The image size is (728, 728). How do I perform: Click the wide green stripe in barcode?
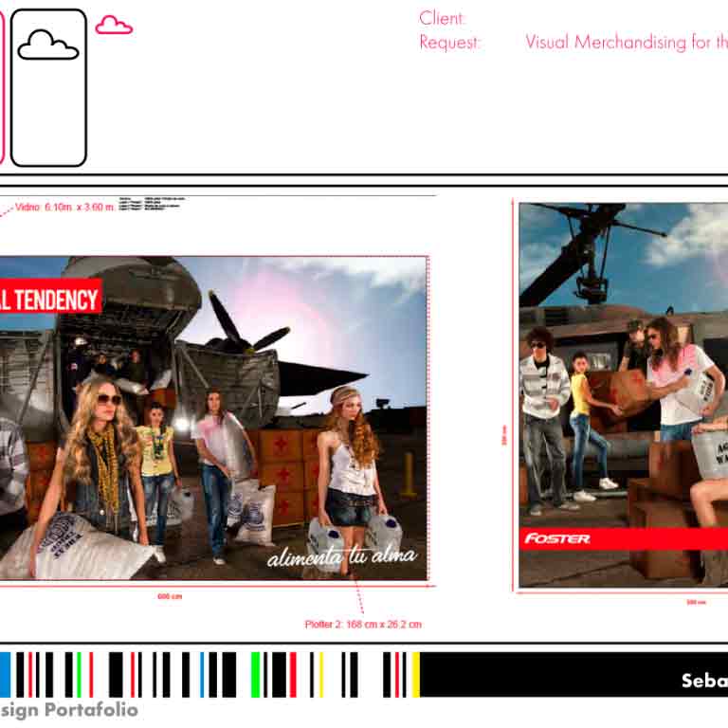[x=255, y=674]
